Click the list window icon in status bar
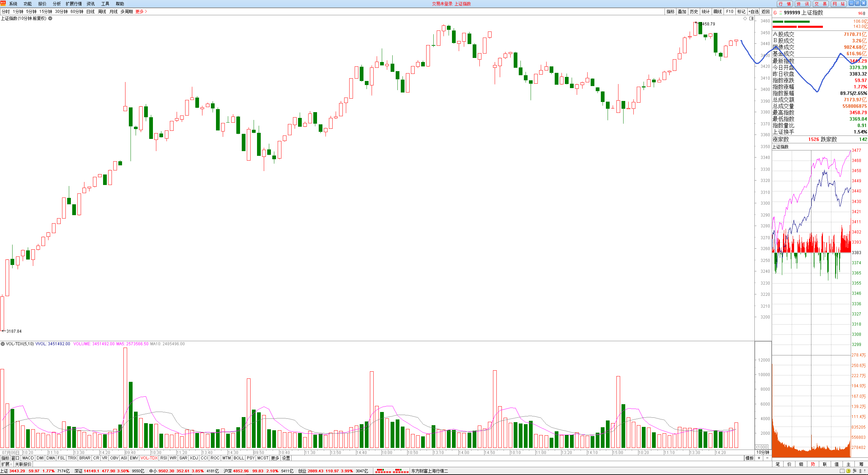The image size is (868, 475). click(842, 471)
